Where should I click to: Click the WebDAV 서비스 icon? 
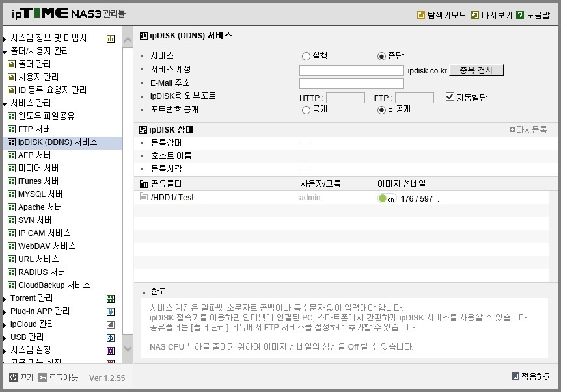tap(12, 246)
